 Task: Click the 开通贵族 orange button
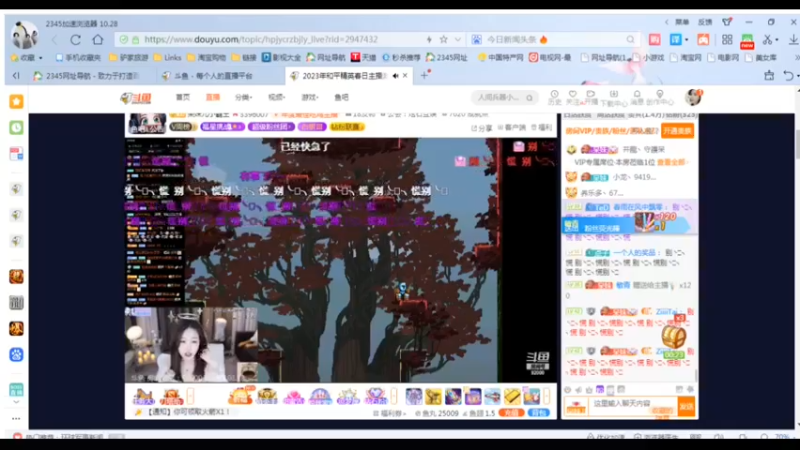(x=678, y=131)
